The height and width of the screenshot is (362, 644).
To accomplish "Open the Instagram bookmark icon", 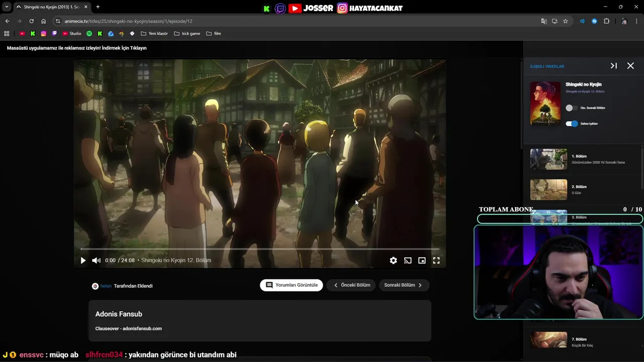I will tap(44, 34).
